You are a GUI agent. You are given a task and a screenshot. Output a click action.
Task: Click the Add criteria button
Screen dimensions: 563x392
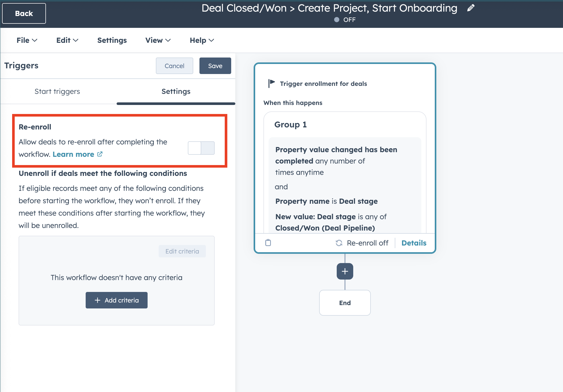click(x=117, y=300)
